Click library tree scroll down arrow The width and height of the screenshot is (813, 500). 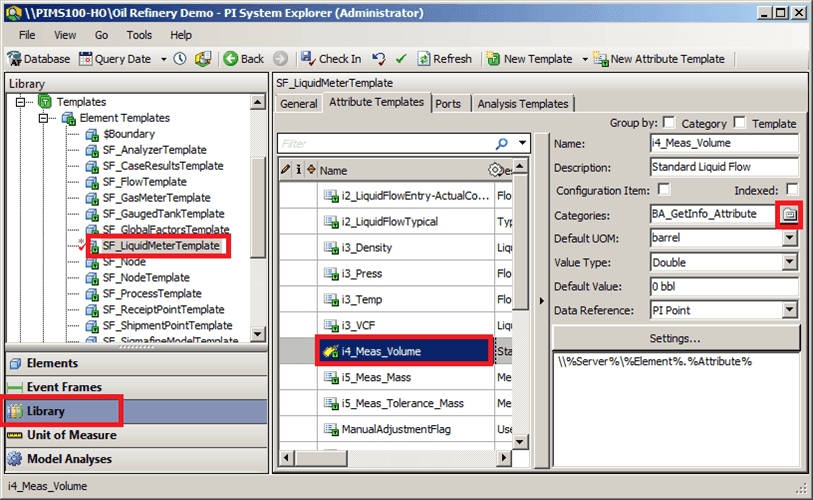tap(258, 335)
